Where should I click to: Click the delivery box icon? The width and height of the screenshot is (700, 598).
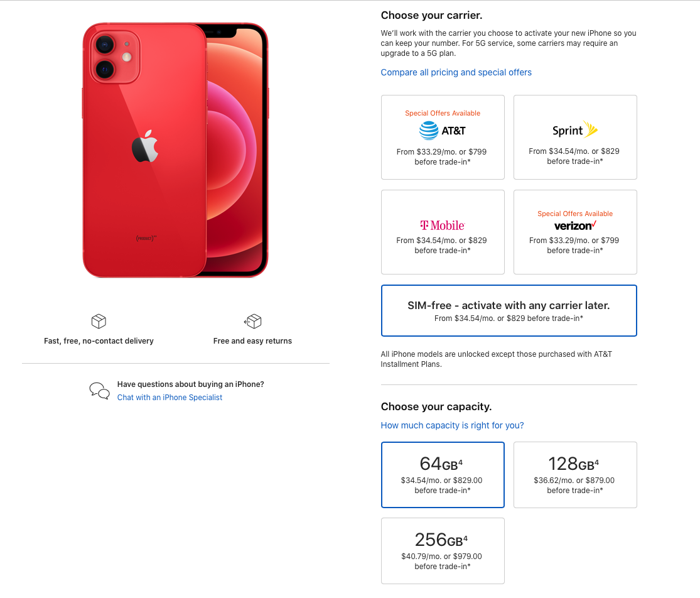[x=99, y=321]
